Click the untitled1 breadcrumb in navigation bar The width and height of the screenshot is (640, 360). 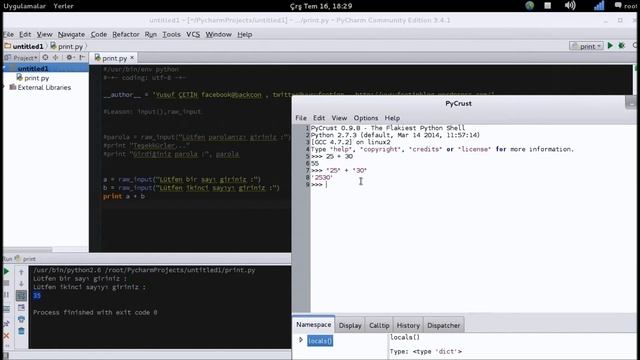[x=24, y=47]
